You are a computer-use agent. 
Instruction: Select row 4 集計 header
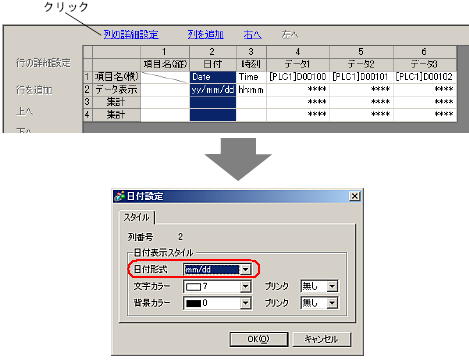pyautogui.click(x=116, y=115)
